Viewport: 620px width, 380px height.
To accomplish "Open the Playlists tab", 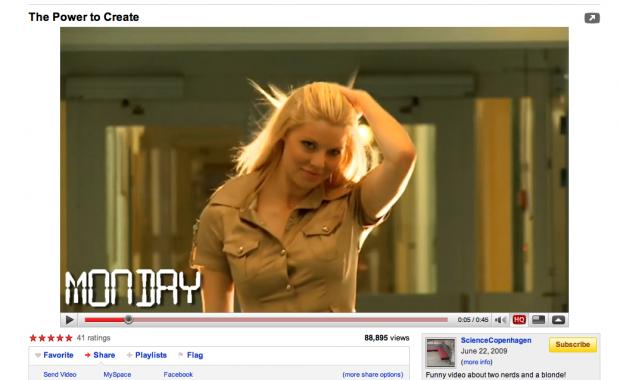I will pyautogui.click(x=147, y=355).
